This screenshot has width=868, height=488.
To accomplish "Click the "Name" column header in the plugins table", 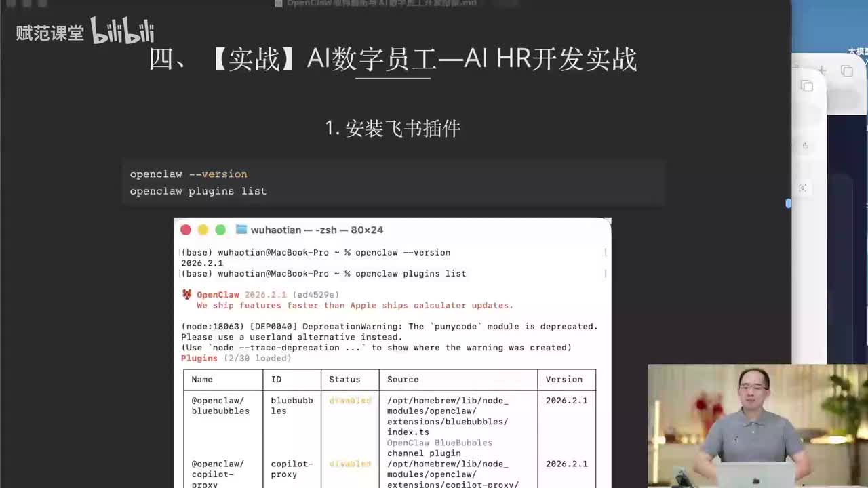I will pyautogui.click(x=202, y=380).
